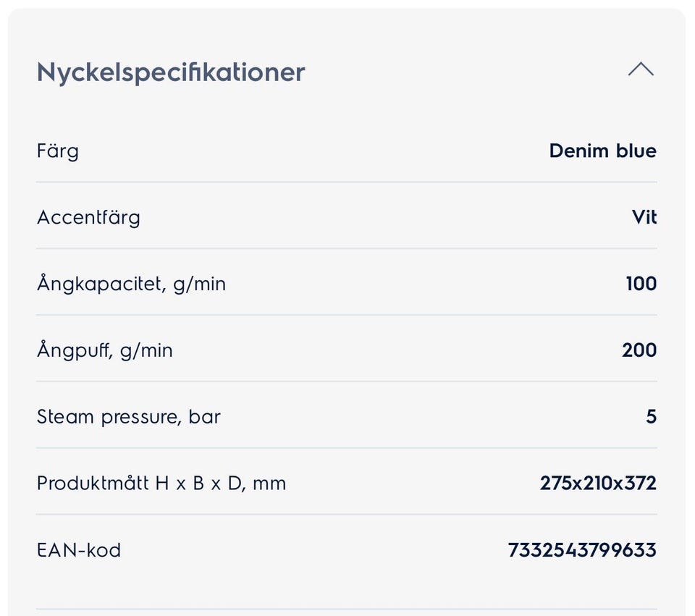695x616 pixels.
Task: Select the EAN number 7332543799633
Action: click(582, 551)
